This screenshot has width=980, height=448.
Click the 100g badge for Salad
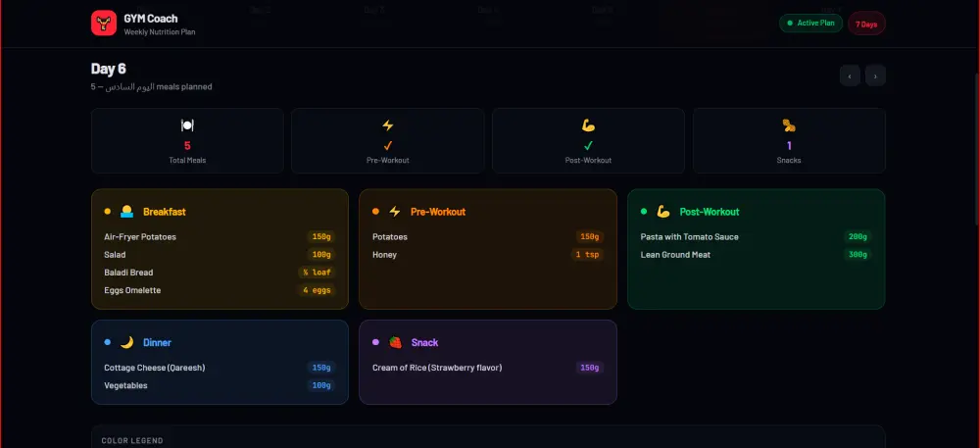321,255
